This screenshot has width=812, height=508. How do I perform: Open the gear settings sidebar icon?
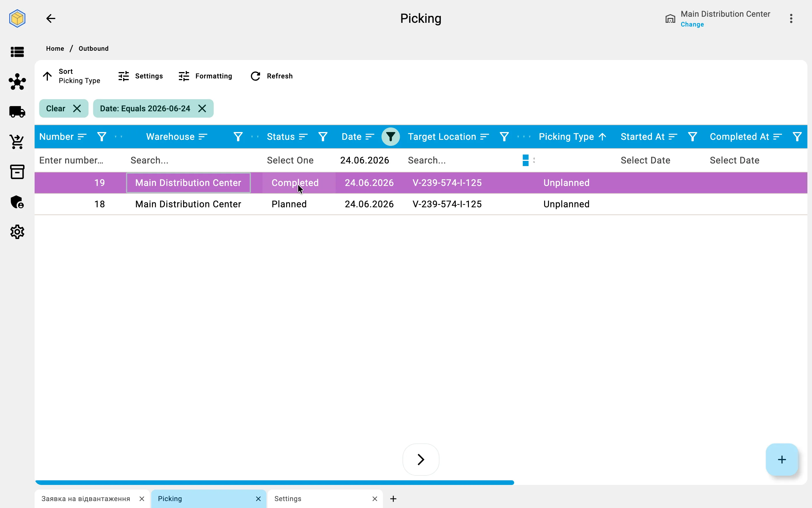pos(17,232)
